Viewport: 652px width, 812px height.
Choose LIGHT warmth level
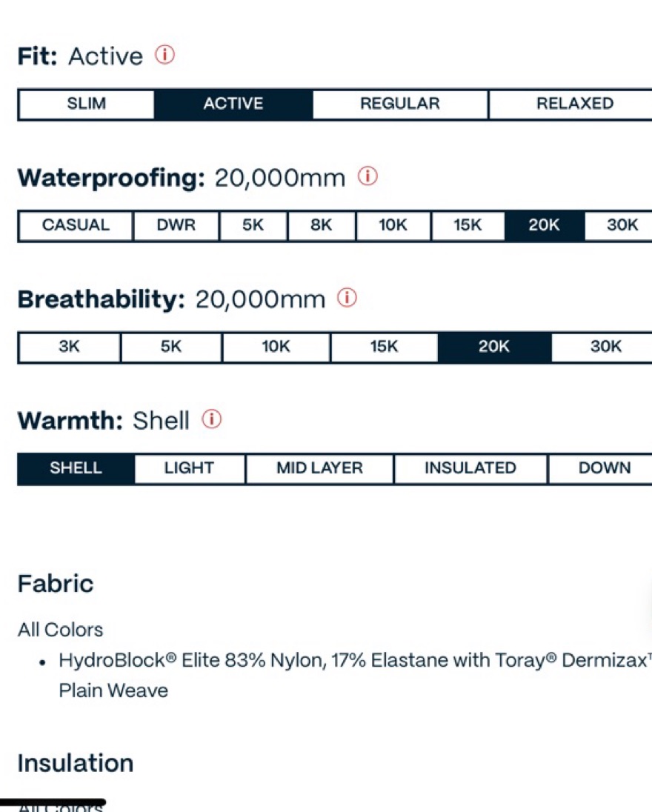point(190,468)
